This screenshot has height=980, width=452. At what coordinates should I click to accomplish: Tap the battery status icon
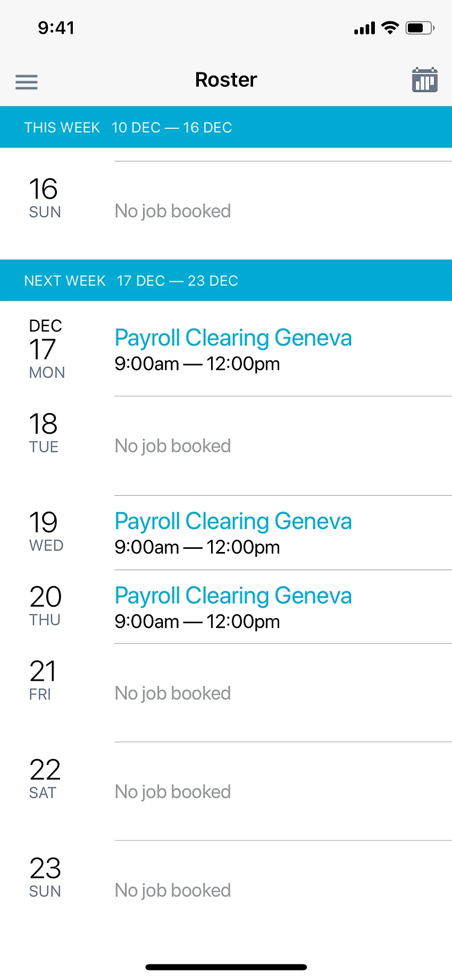[420, 28]
